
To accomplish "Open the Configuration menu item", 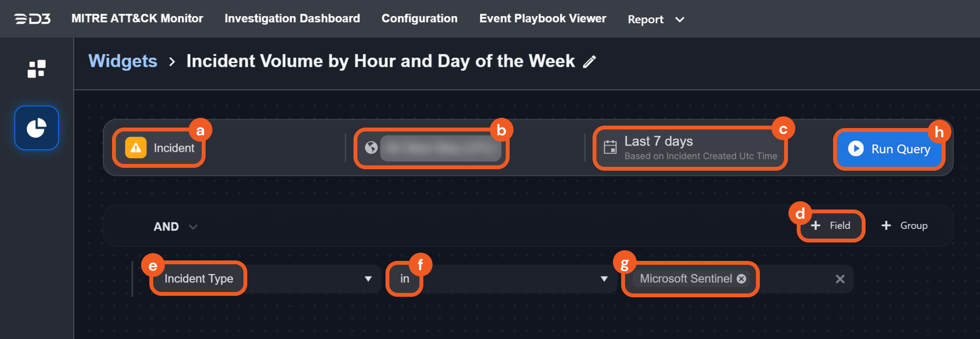I will [419, 18].
